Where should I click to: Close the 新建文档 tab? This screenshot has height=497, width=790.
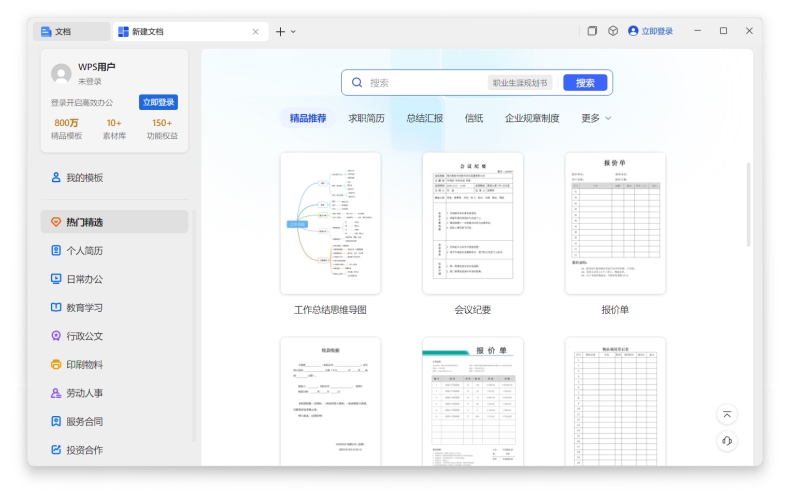(255, 32)
